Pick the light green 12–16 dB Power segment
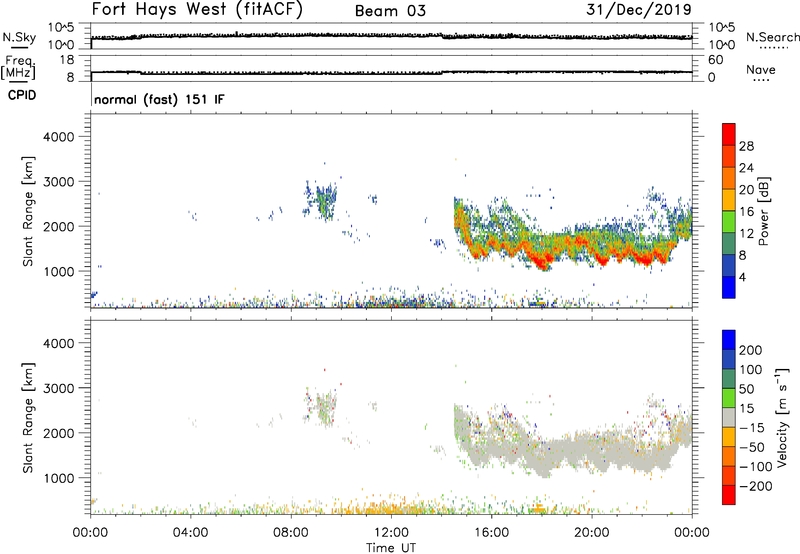 click(729, 221)
